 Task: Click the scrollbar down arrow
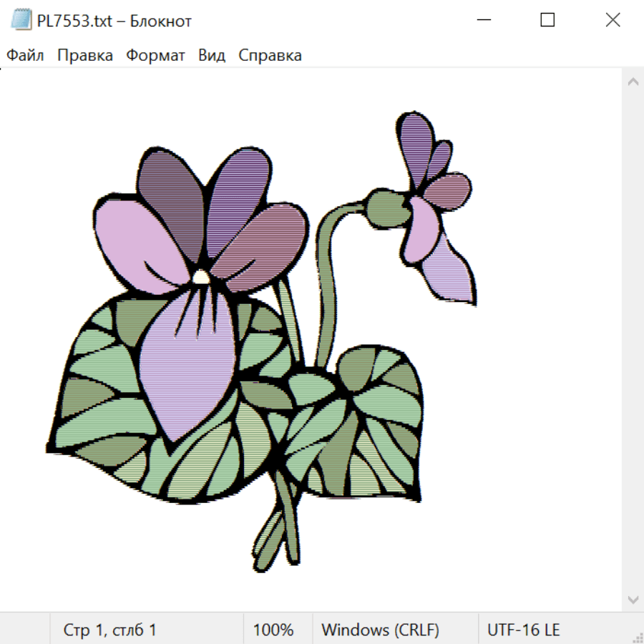(x=633, y=599)
